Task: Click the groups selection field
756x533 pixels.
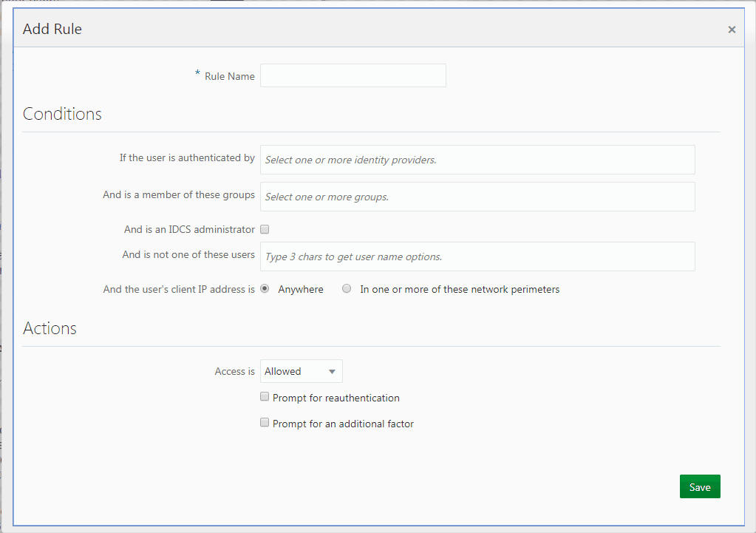Action: tap(476, 196)
